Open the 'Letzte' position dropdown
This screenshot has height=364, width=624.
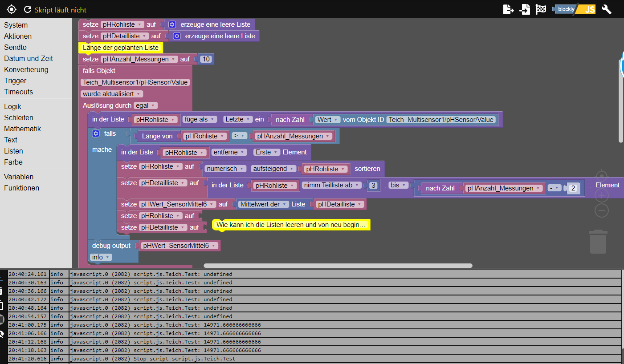237,119
